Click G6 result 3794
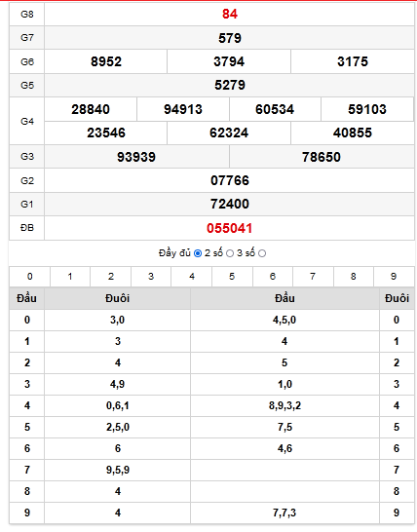417x532 pixels. [229, 61]
